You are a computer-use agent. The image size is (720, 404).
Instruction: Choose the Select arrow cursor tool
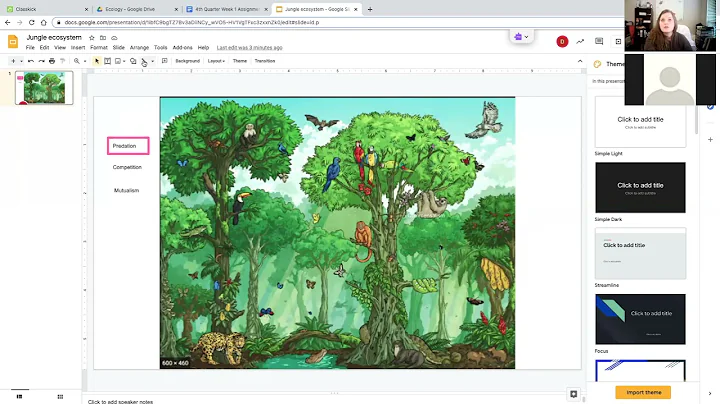(97, 61)
